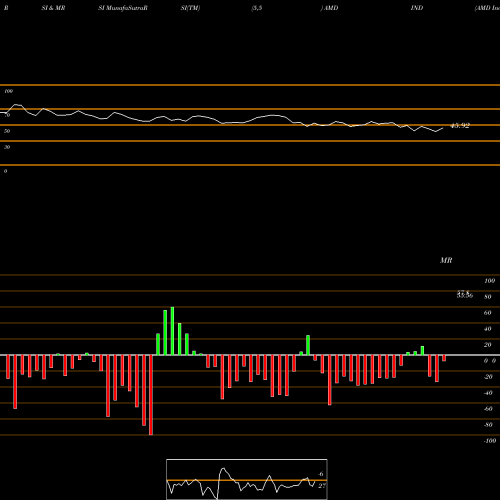Click the '-80' label on the MR axis
The height and width of the screenshot is (500, 500).
pos(488,425)
